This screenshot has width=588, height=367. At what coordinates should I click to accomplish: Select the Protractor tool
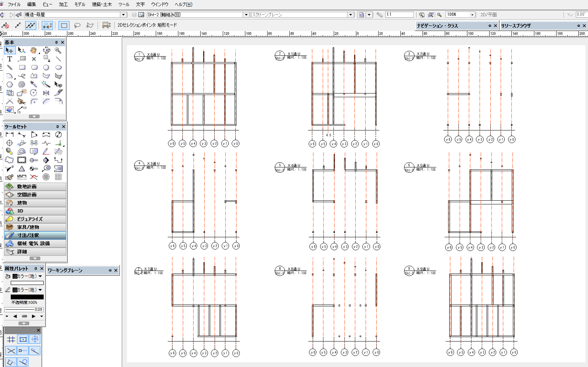[22, 152]
